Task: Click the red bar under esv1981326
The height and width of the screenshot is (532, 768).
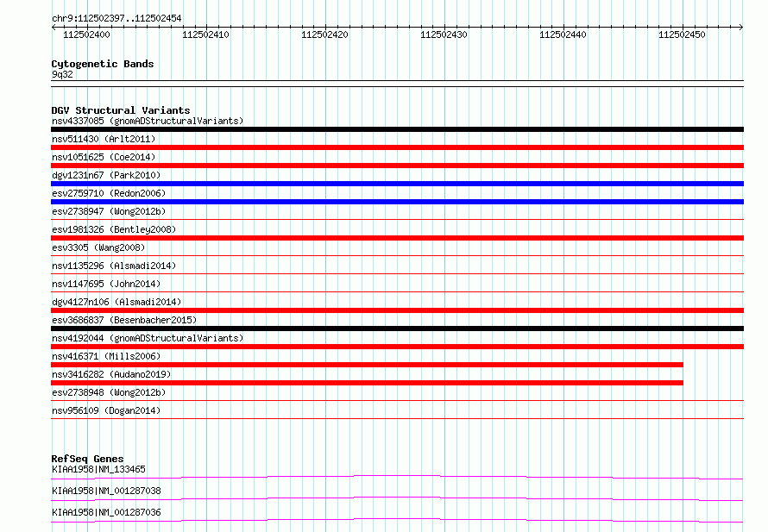Action: click(397, 238)
